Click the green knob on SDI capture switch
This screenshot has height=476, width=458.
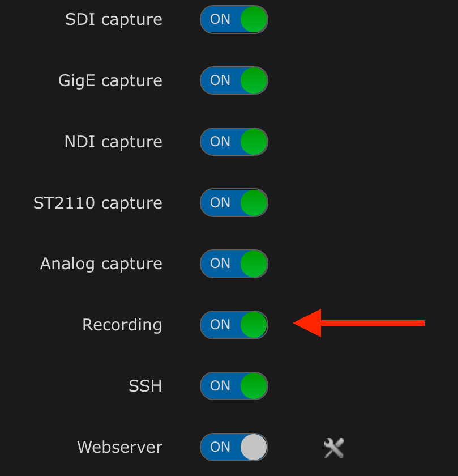(x=253, y=19)
